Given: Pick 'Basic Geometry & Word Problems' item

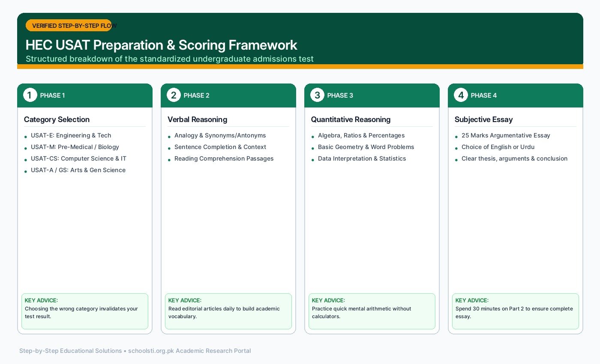Looking at the screenshot, I should click(x=366, y=147).
